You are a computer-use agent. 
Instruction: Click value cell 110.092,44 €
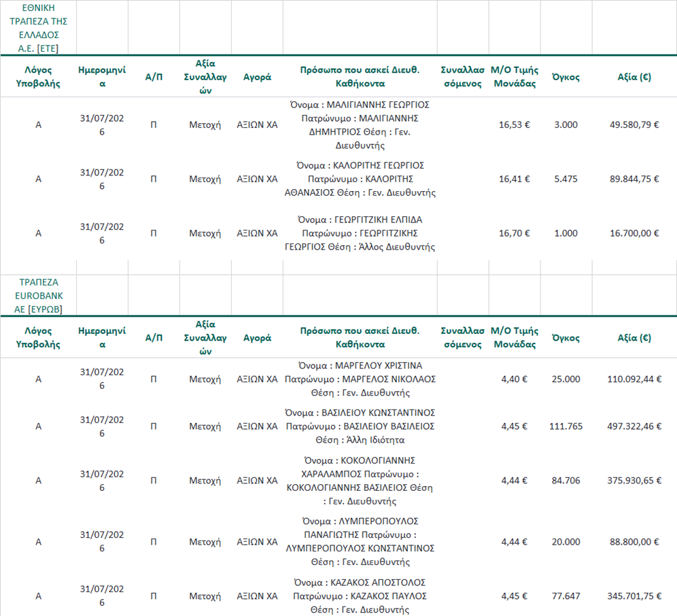click(634, 379)
